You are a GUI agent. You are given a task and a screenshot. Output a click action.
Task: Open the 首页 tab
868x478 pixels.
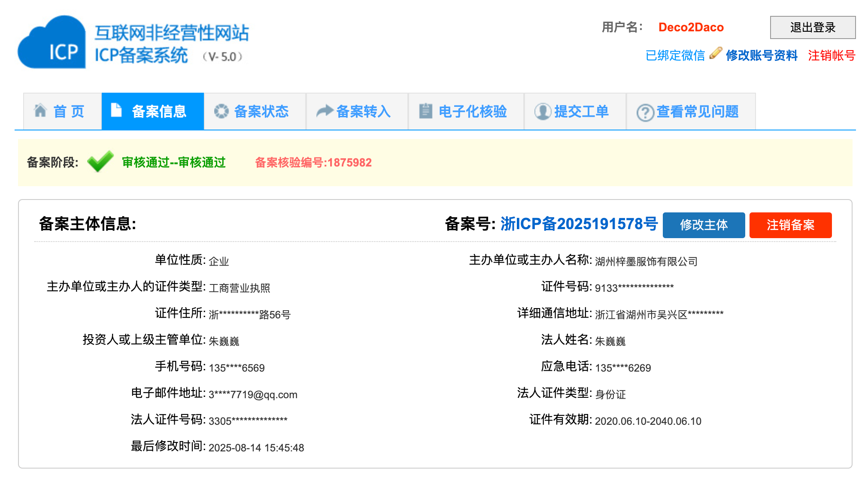pyautogui.click(x=69, y=112)
